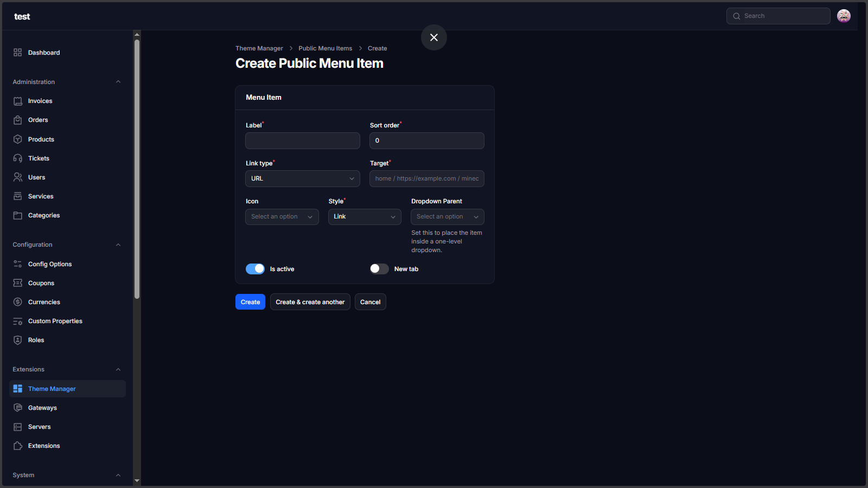Viewport: 868px width, 488px height.
Task: Go to Dashboard in the sidebar
Action: 44,53
